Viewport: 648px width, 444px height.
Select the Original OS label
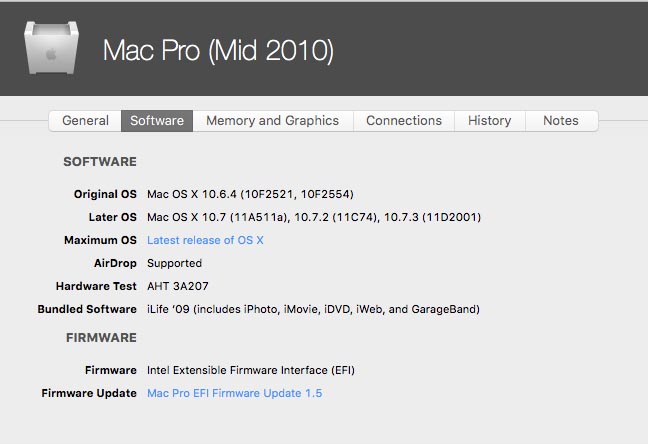coord(105,194)
